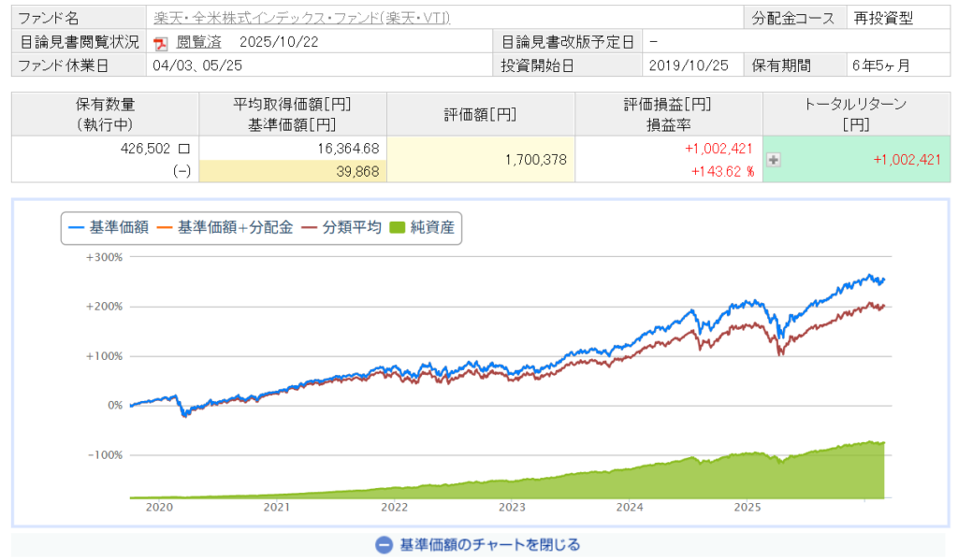Hide the 分類平均 series via legend label
This screenshot has height=560, width=958.
pyautogui.click(x=351, y=227)
